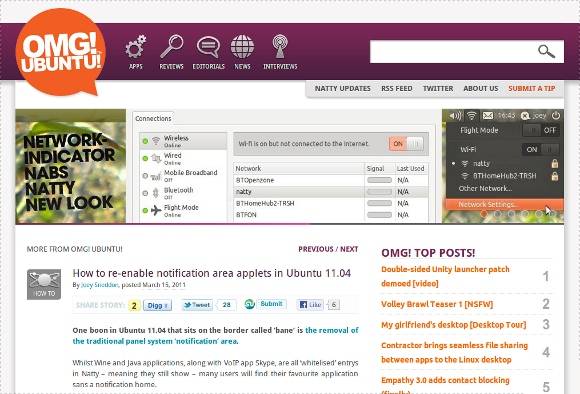
Task: Select the BTOpenzone network row
Action: [331, 180]
